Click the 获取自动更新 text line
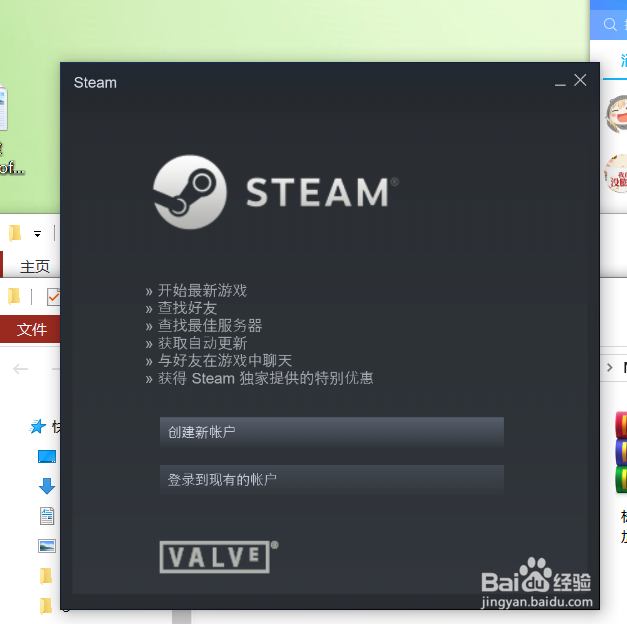 202,343
